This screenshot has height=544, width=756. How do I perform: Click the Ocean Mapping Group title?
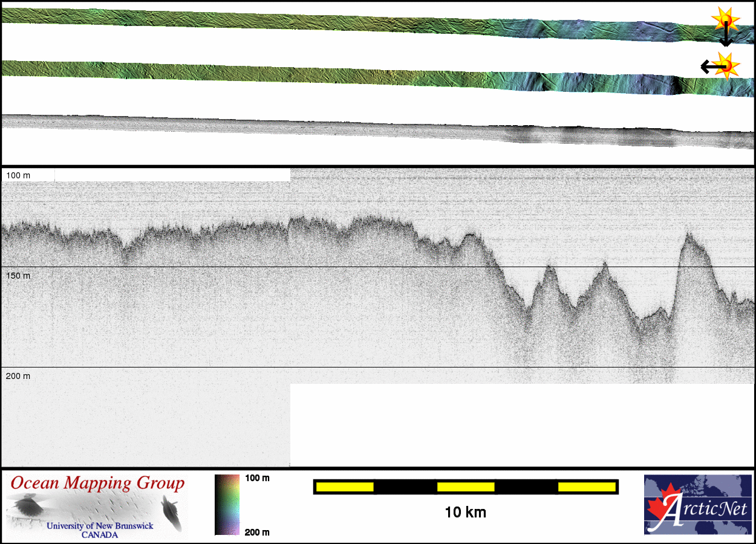[x=97, y=484]
